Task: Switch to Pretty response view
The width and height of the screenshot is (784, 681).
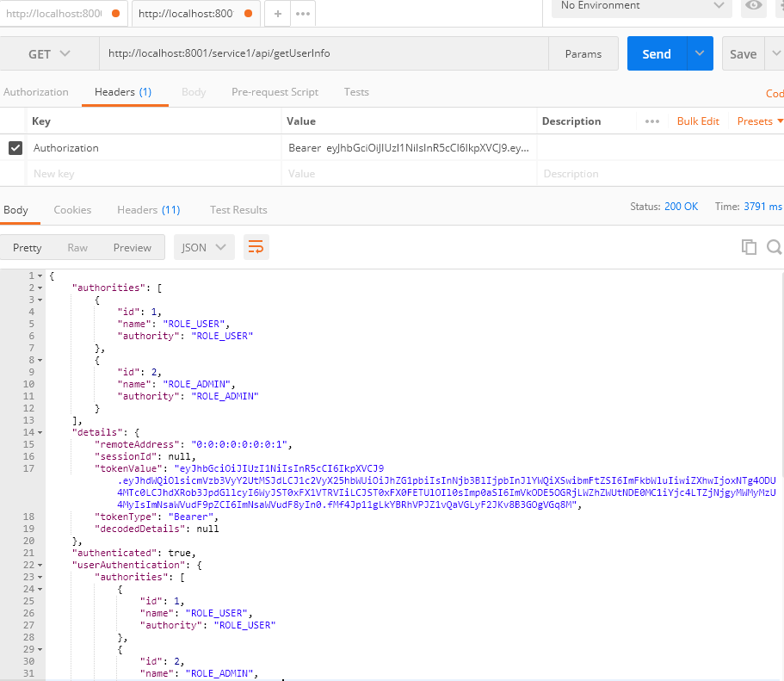Action: (27, 248)
